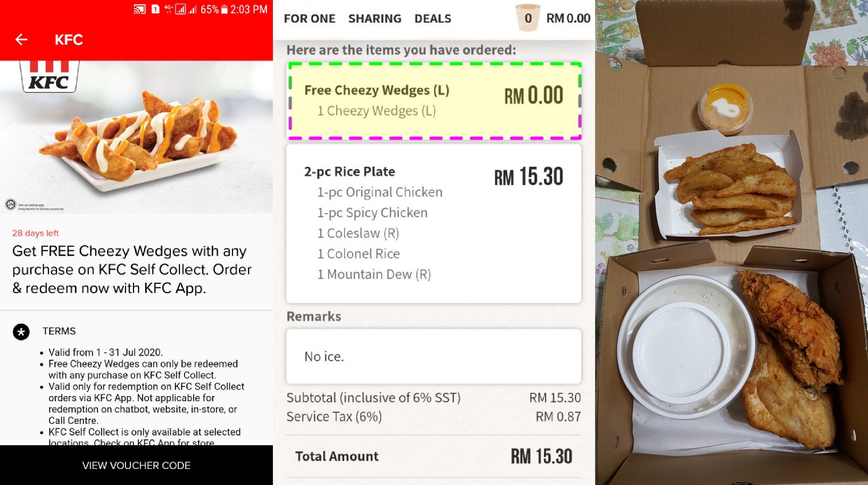Click the KFC logo badge

[49, 76]
